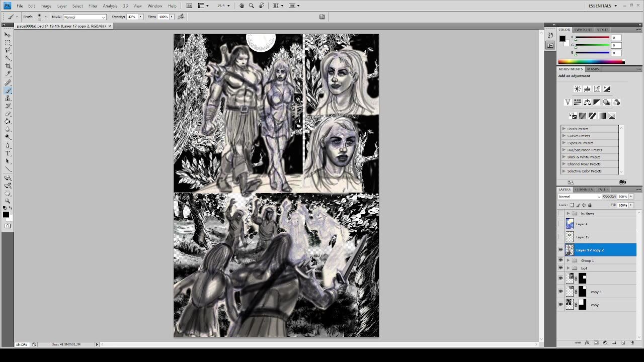The image size is (644, 362).
Task: Add a Channel Mixer adjustment
Action: click(616, 102)
